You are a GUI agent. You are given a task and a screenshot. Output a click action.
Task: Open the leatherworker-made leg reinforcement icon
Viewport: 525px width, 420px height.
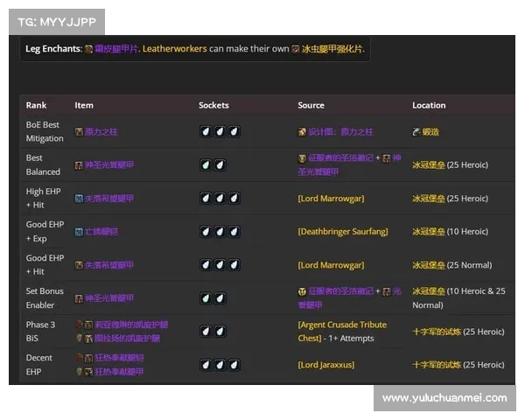pyautogui.click(x=296, y=50)
